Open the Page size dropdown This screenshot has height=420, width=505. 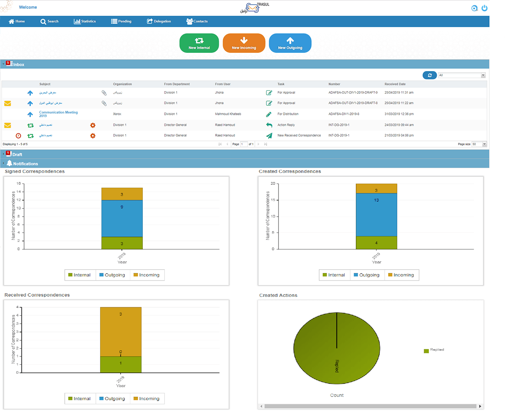479,144
